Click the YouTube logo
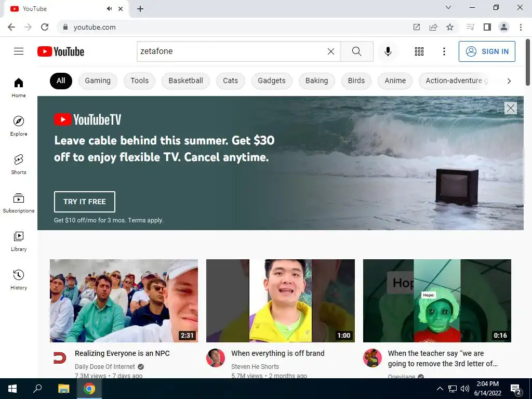Viewport: 532px width, 399px height. (61, 51)
